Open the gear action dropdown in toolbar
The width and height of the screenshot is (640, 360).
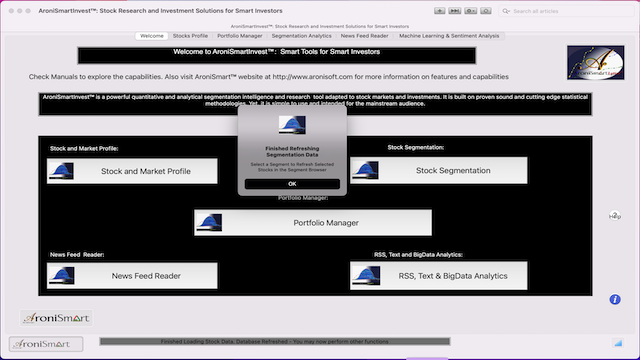point(471,11)
